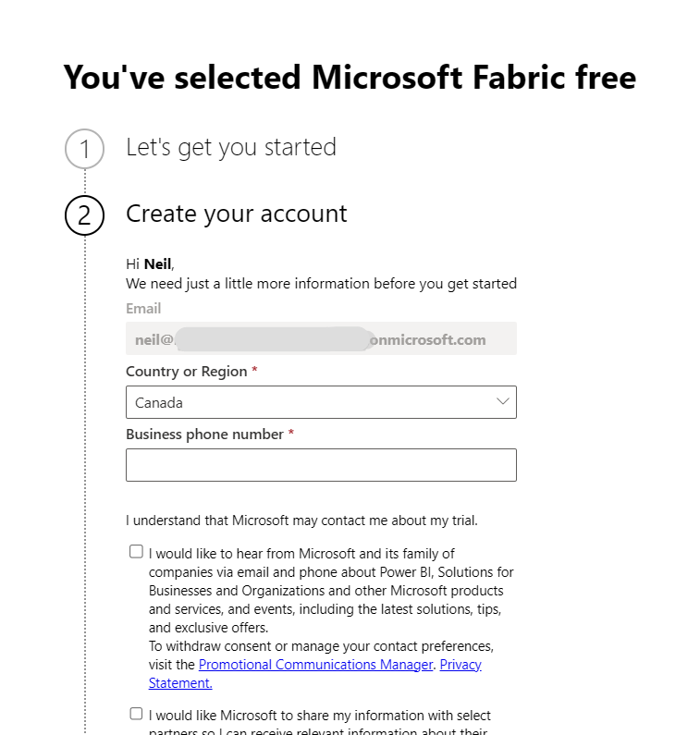The height and width of the screenshot is (735, 700).
Task: Click the Microsoft may contact me notice
Action: (301, 521)
